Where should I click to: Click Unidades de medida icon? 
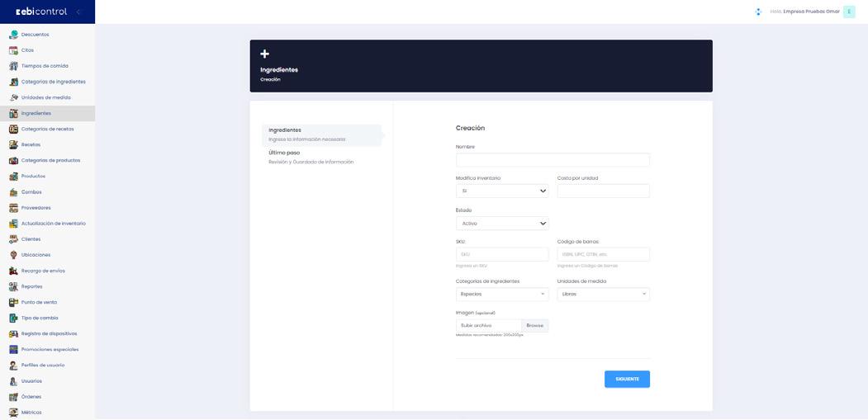(x=14, y=97)
